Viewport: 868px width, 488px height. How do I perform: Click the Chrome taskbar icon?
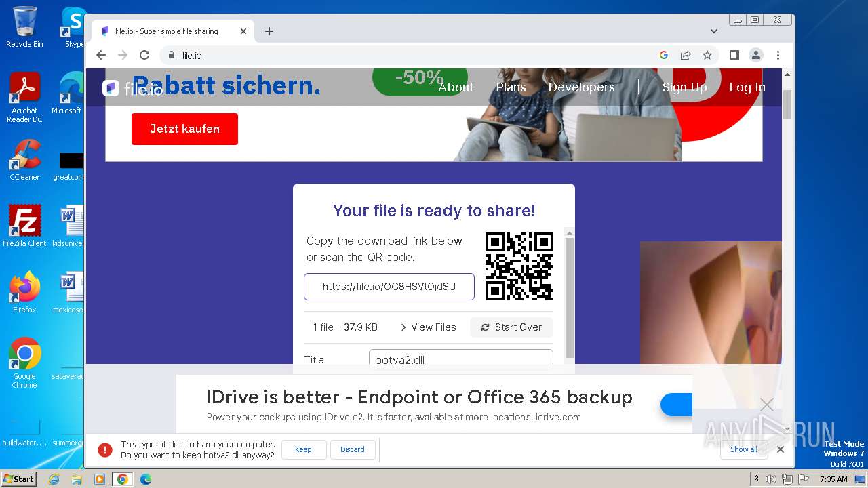123,479
